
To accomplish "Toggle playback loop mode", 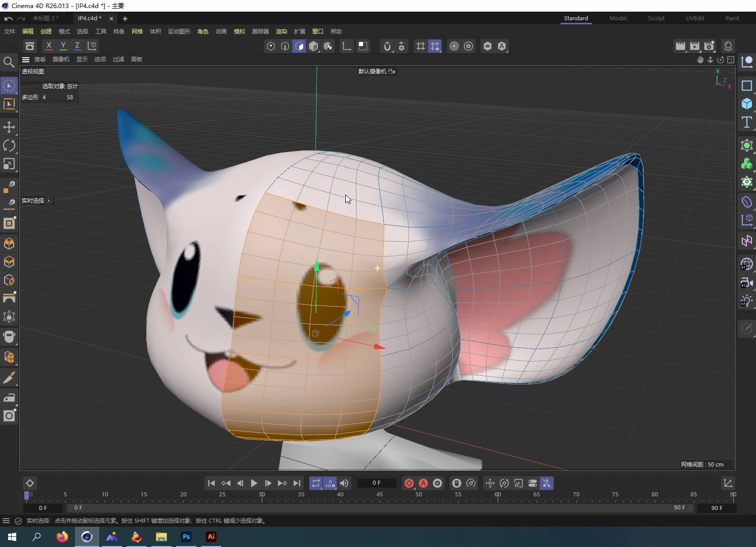I will (315, 483).
